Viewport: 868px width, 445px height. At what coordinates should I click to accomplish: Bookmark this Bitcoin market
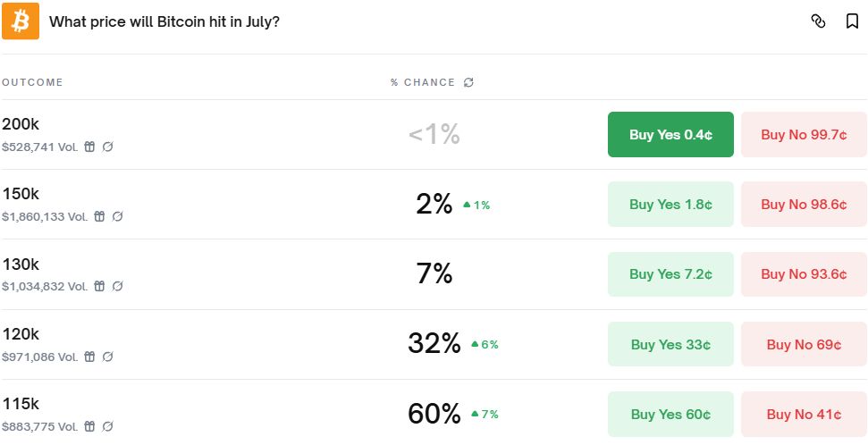[x=852, y=21]
